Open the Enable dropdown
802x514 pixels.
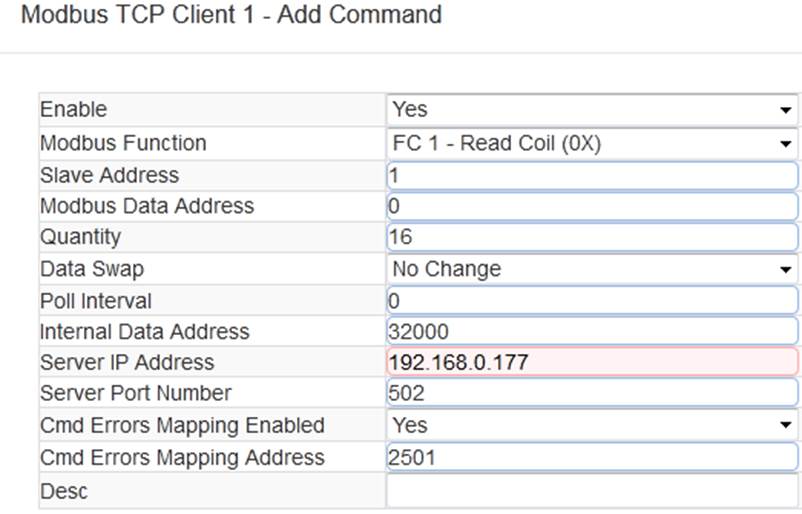tap(592, 109)
